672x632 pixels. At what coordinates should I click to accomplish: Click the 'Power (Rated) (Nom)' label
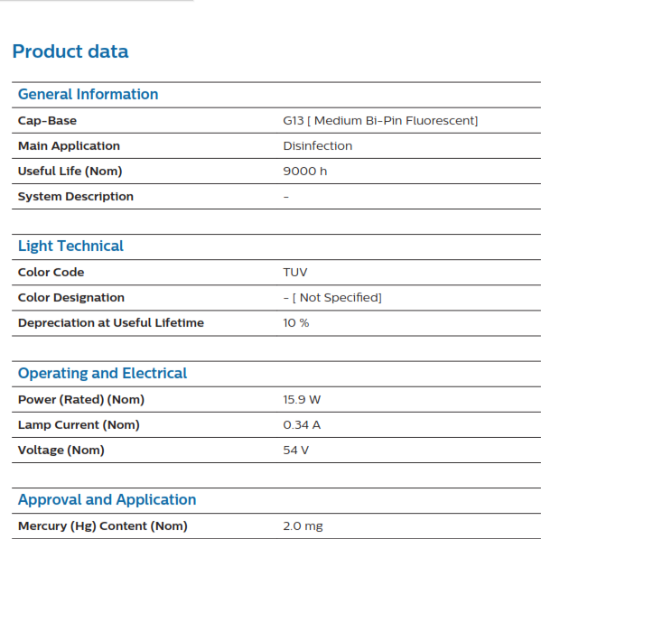(x=81, y=400)
